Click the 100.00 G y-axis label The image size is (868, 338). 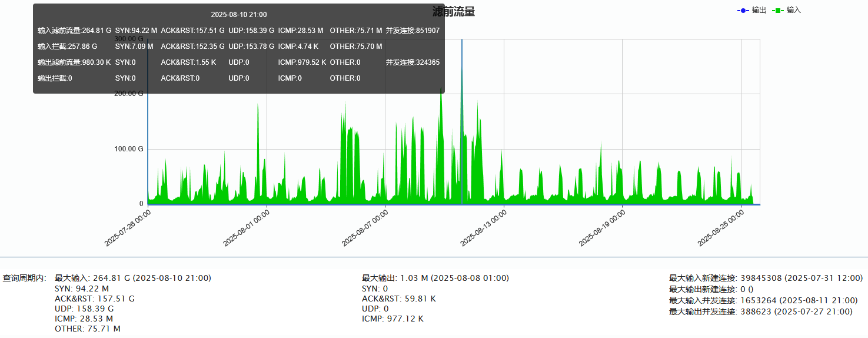129,149
